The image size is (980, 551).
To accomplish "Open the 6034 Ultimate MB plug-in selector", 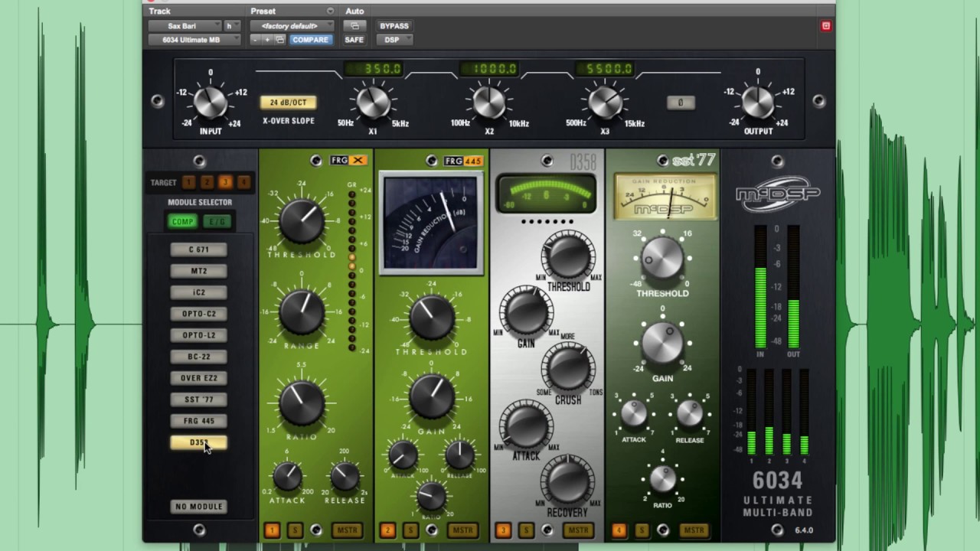I will (x=194, y=40).
